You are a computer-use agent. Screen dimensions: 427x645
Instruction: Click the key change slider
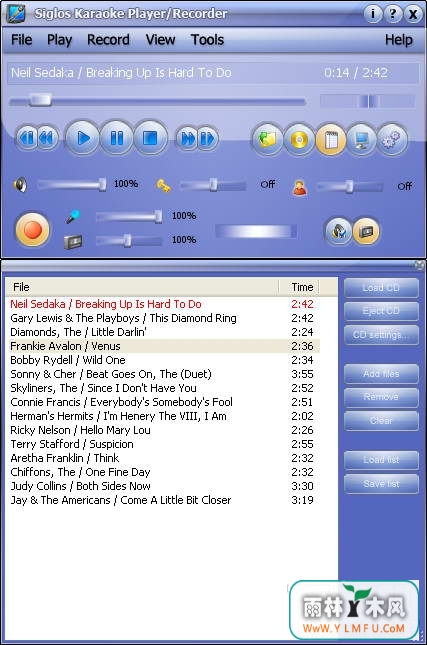(213, 185)
